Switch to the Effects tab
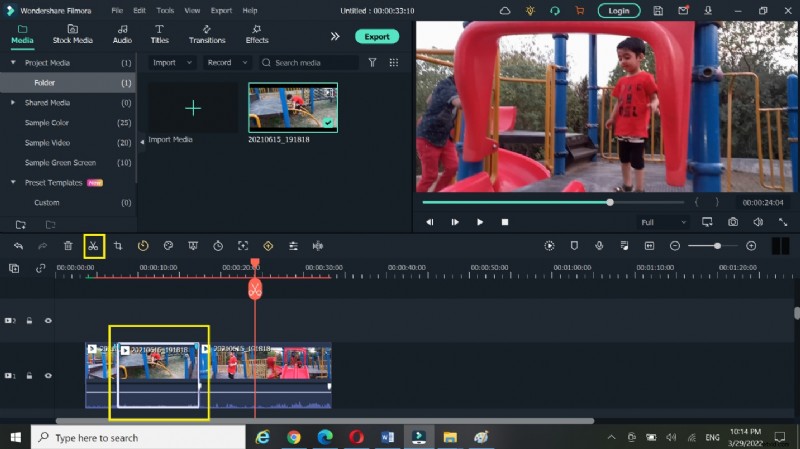The height and width of the screenshot is (449, 800). (x=257, y=34)
